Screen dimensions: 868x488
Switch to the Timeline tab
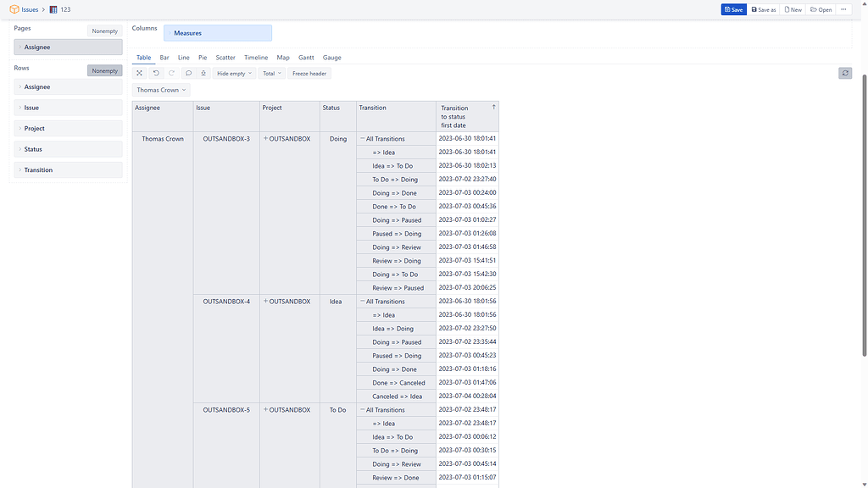[x=256, y=58]
